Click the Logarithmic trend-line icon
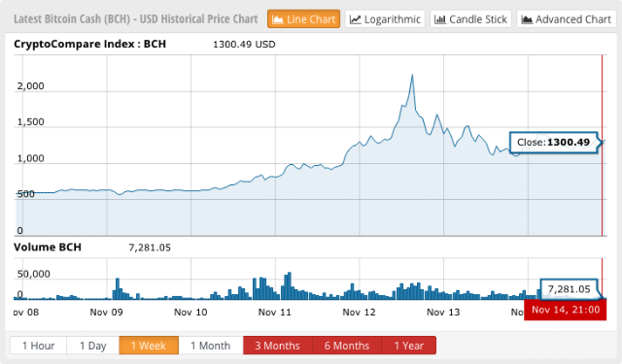This screenshot has height=364, width=622. pyautogui.click(x=356, y=19)
